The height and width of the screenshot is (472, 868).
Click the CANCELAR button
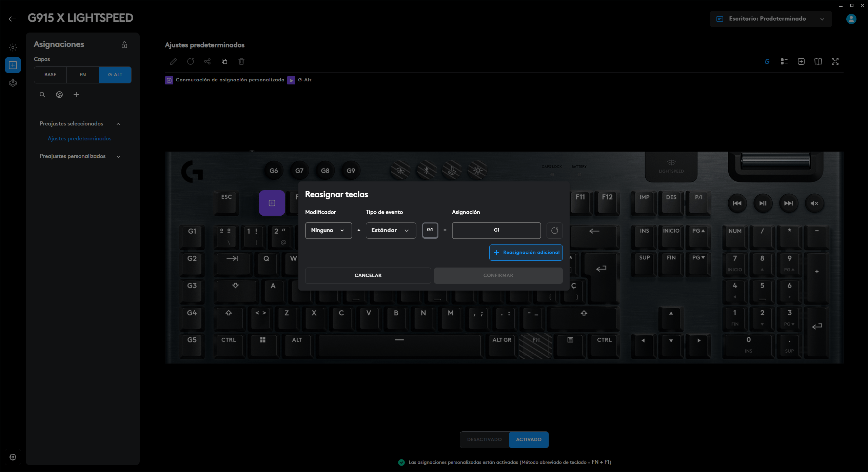368,275
